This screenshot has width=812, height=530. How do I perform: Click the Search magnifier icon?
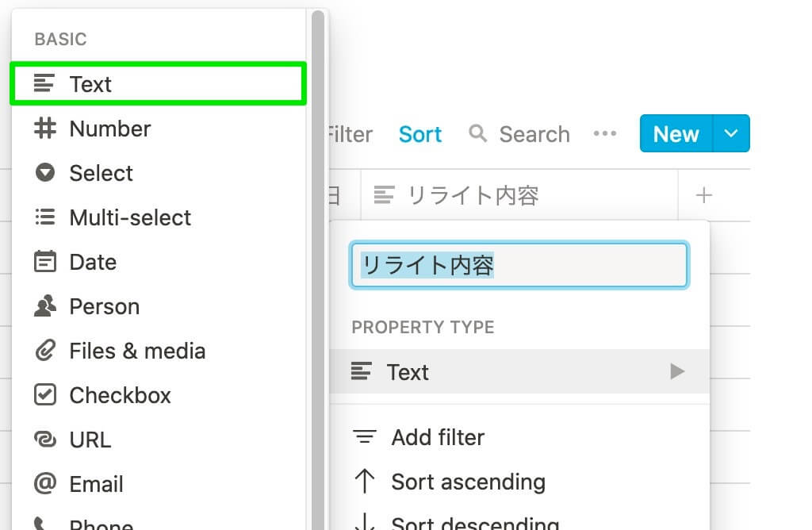pos(477,133)
